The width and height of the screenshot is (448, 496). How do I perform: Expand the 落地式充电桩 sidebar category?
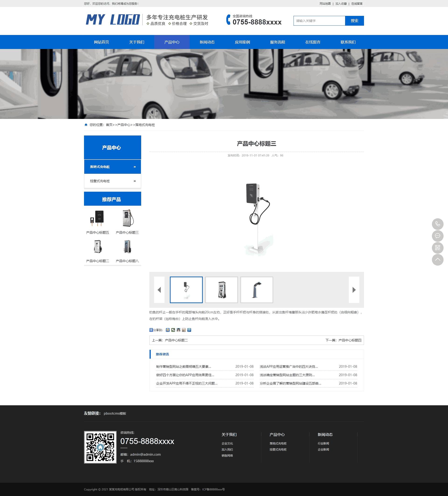[x=112, y=167]
